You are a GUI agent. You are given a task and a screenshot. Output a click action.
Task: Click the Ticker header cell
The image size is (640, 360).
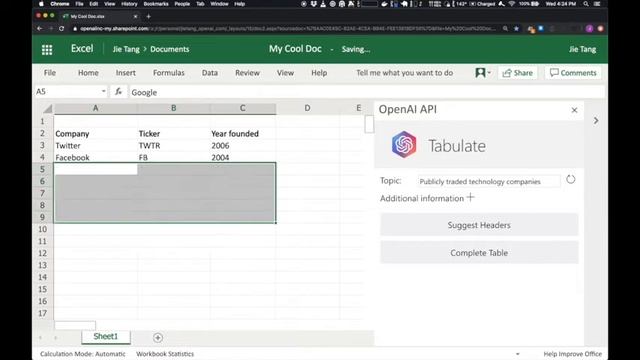[173, 134]
